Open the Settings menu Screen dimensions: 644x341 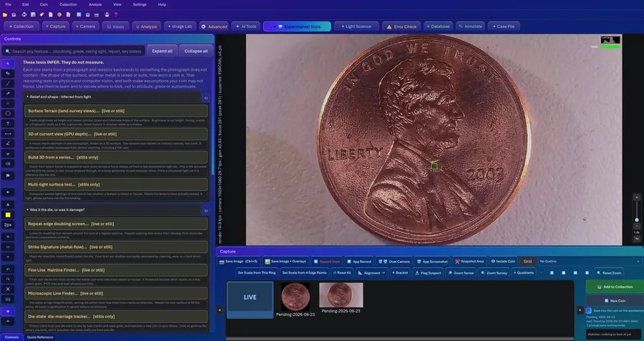pos(140,4)
